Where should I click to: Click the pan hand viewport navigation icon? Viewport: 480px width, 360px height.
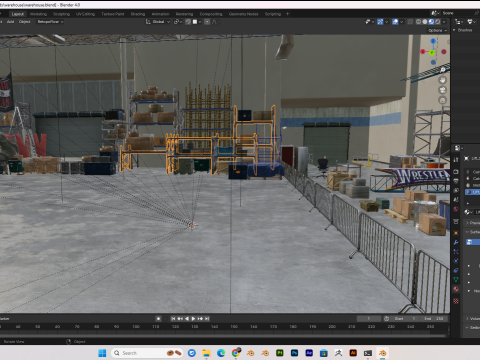tap(443, 80)
